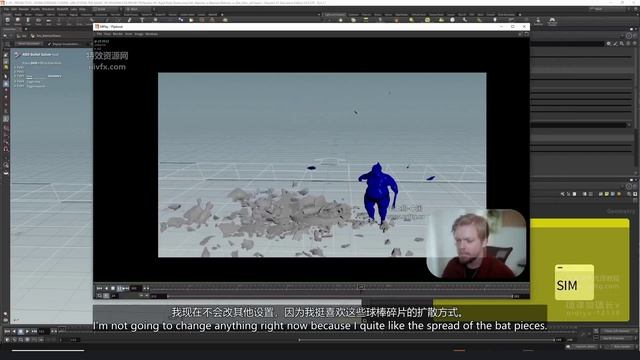The image size is (640, 360).
Task: Select the Font (T) tool on the shelf
Action: pyautogui.click(x=142, y=20)
